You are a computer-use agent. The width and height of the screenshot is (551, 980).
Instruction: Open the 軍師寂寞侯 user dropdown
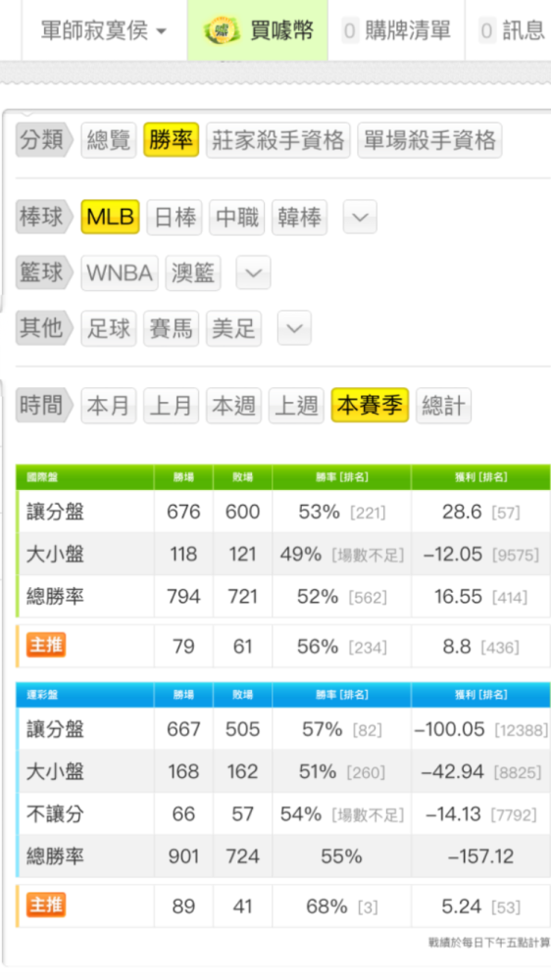pos(104,30)
